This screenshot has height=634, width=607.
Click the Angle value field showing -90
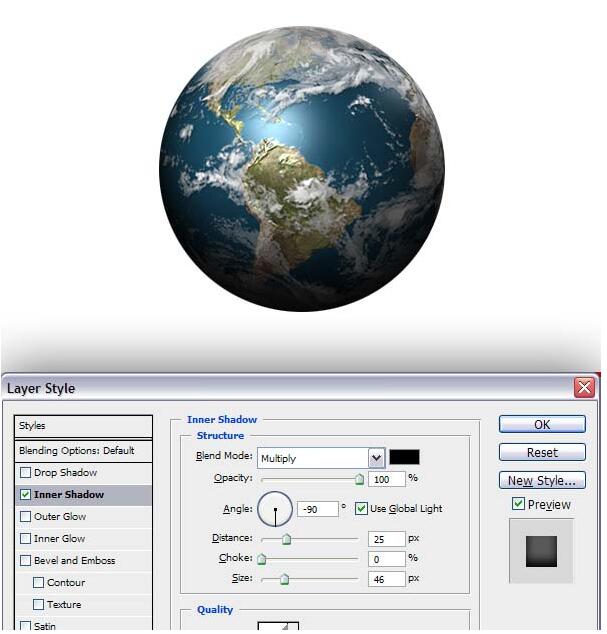click(318, 509)
